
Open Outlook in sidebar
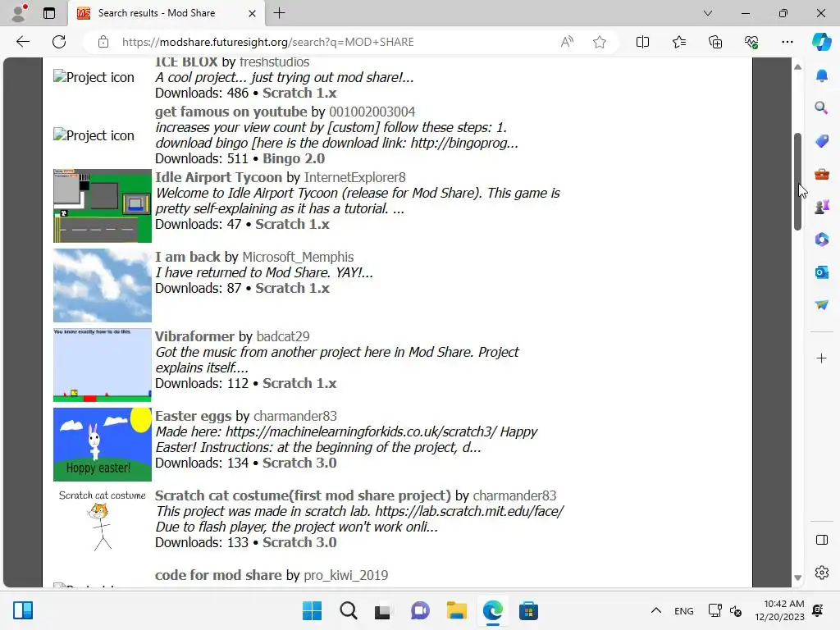(821, 272)
